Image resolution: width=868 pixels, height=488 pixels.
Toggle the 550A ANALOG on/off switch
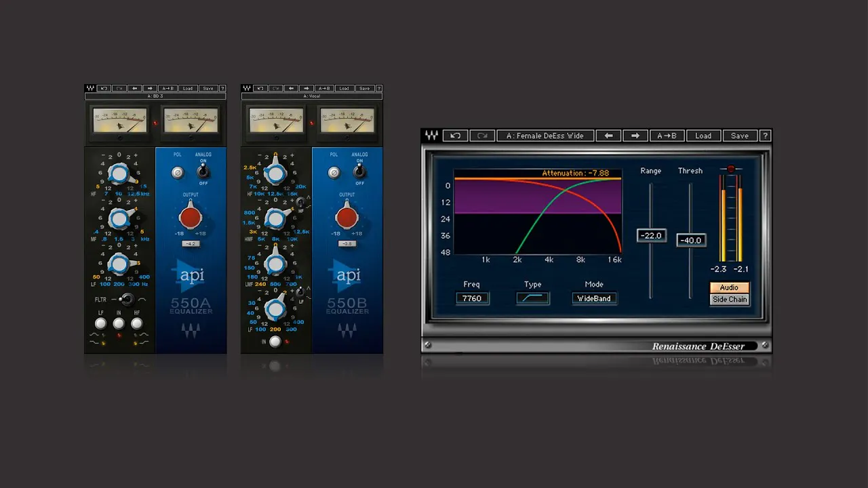coord(203,172)
